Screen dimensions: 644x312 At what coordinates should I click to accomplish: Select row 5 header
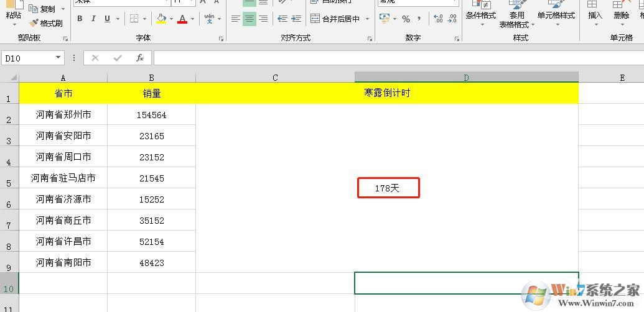point(9,178)
